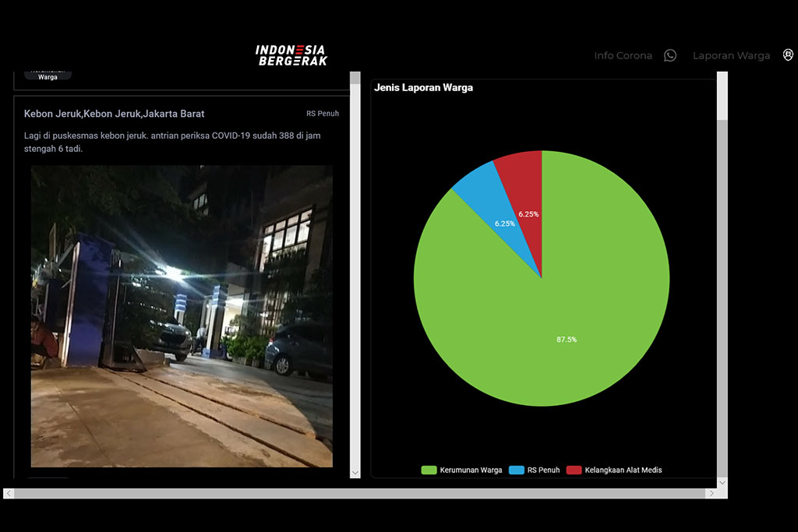Viewport: 798px width, 532px height.
Task: Open the user profile icon
Action: coord(788,55)
